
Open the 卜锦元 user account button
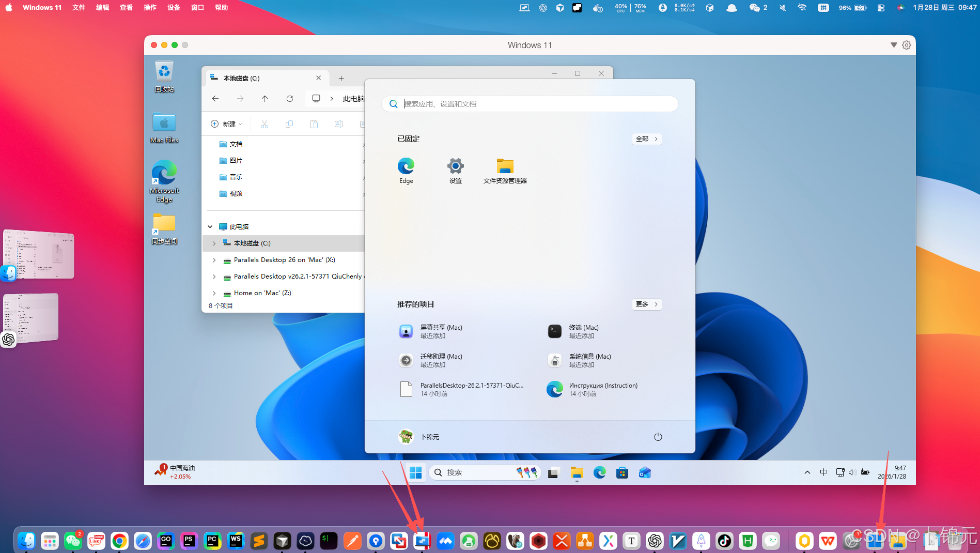(x=419, y=437)
